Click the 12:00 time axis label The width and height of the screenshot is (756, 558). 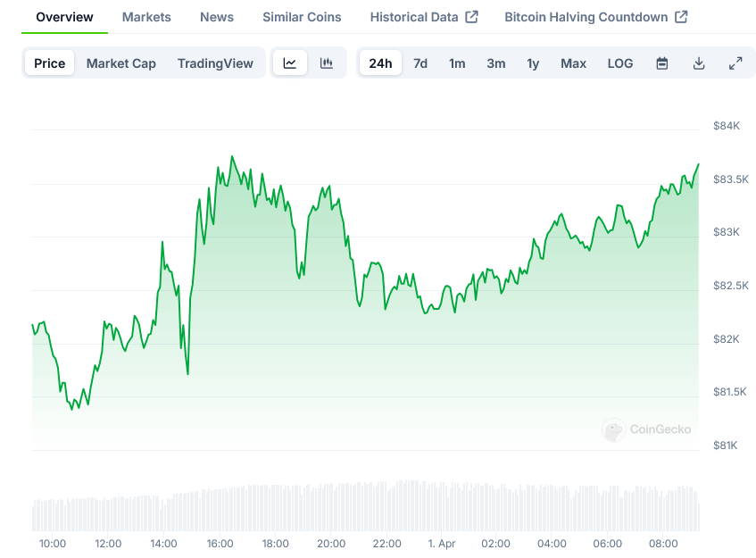coord(108,544)
